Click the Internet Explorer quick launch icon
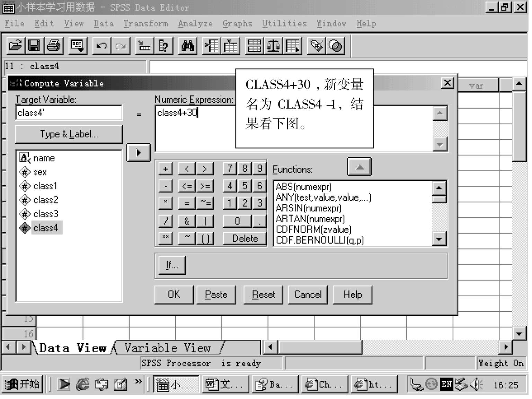Viewport: 532px width, 399px height. click(82, 384)
